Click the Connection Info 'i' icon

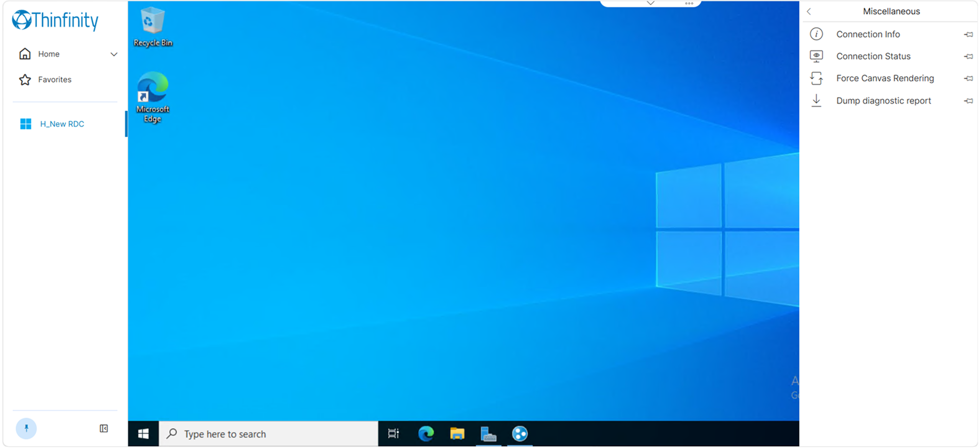(817, 34)
